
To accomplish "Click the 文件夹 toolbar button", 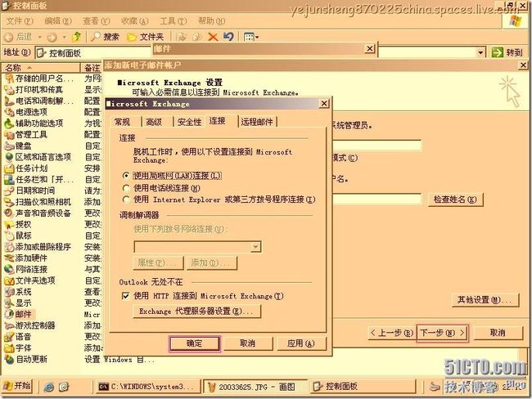I will pyautogui.click(x=145, y=37).
